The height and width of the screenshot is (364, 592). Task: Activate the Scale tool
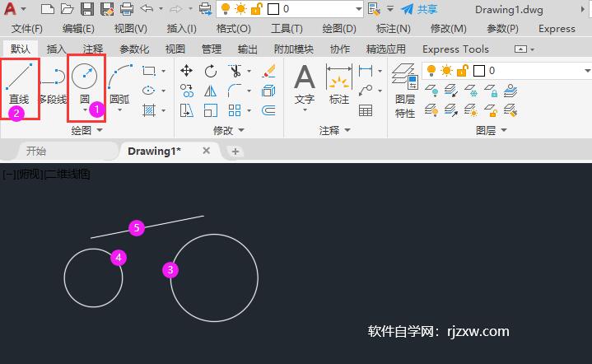click(x=211, y=110)
